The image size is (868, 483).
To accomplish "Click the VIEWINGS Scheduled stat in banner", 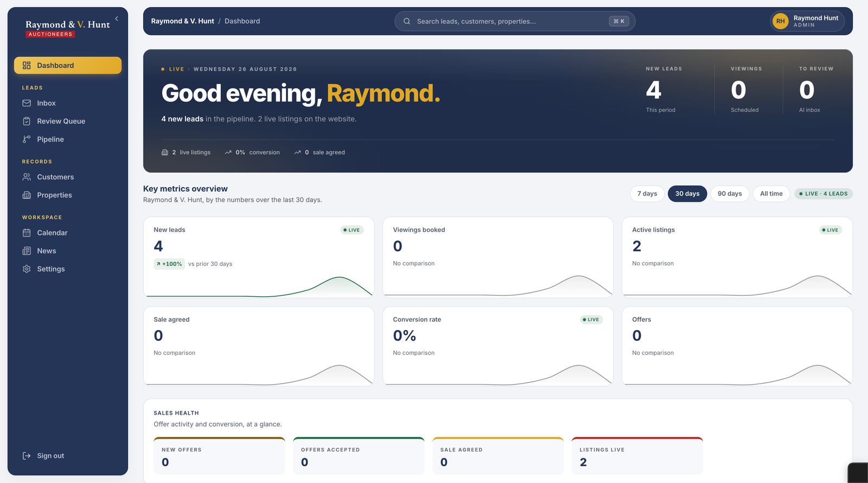I will click(x=746, y=90).
